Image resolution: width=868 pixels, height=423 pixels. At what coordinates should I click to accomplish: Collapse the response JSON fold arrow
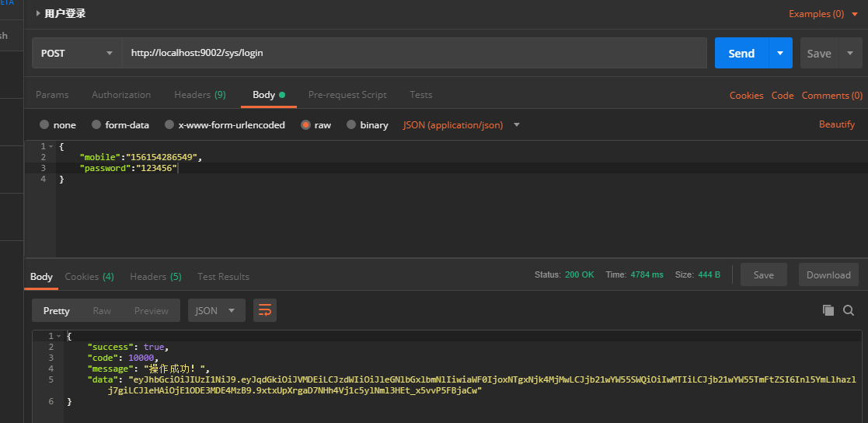tap(59, 336)
